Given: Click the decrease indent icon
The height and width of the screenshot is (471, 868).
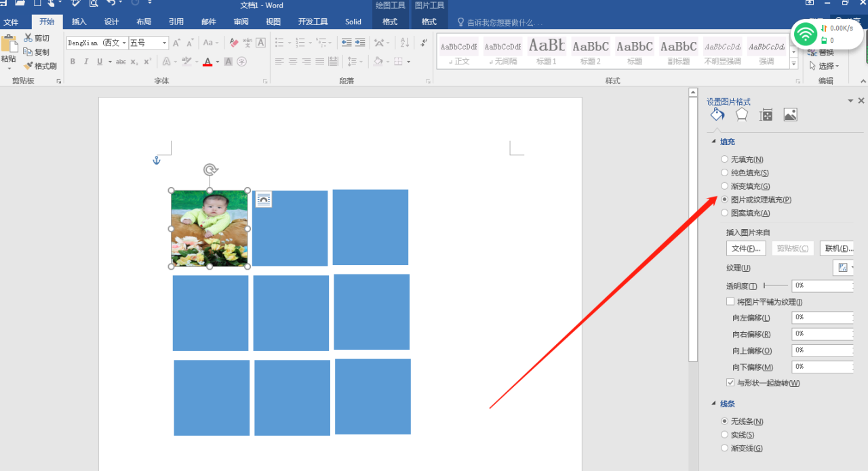Looking at the screenshot, I should pyautogui.click(x=347, y=43).
